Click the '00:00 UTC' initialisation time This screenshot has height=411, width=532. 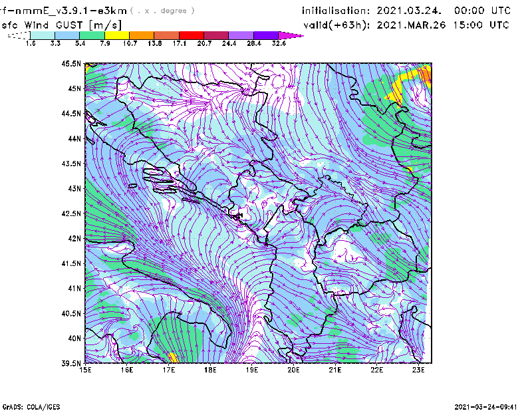pos(483,11)
